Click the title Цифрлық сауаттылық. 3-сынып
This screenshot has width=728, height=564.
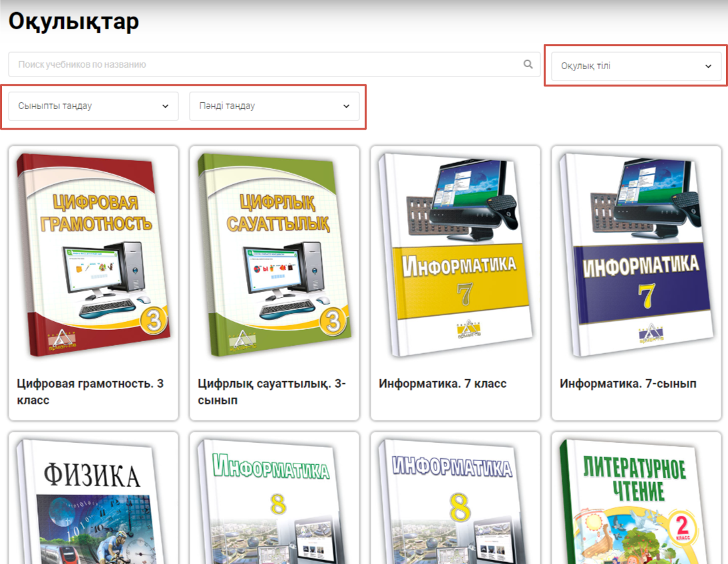pos(272,392)
